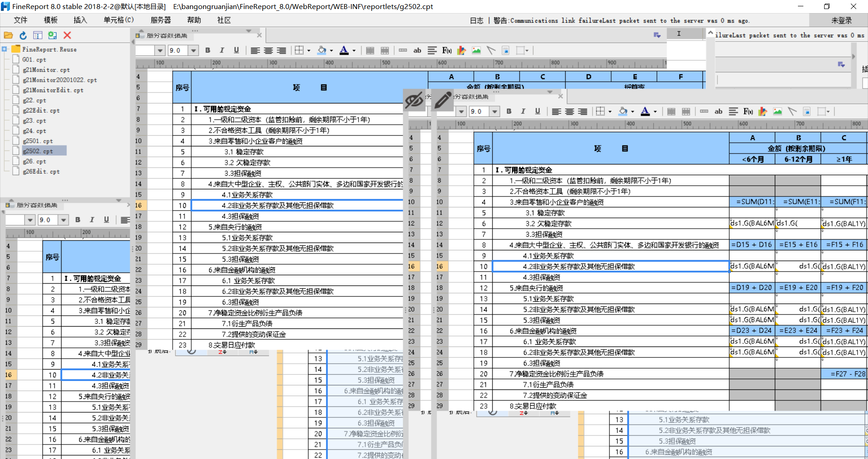This screenshot has height=459, width=868.
Task: Open the 社区 menu
Action: (224, 20)
